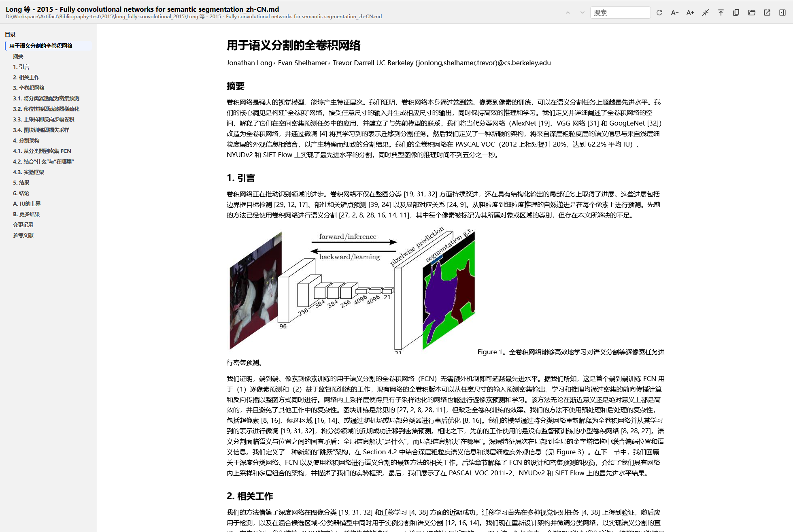Open file in external app icon
This screenshot has height=532, width=793.
click(767, 13)
